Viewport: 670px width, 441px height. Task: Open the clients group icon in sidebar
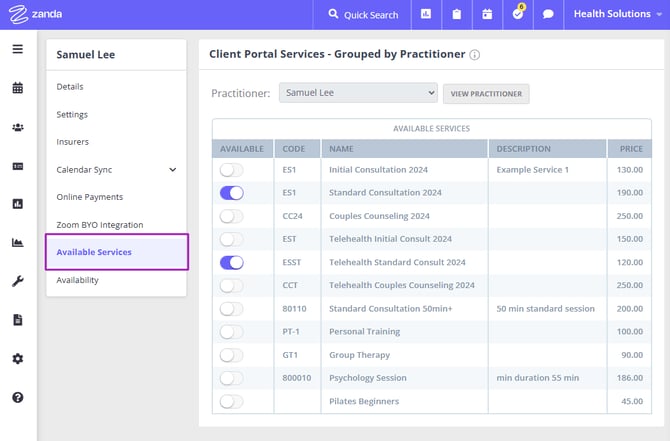click(x=17, y=127)
